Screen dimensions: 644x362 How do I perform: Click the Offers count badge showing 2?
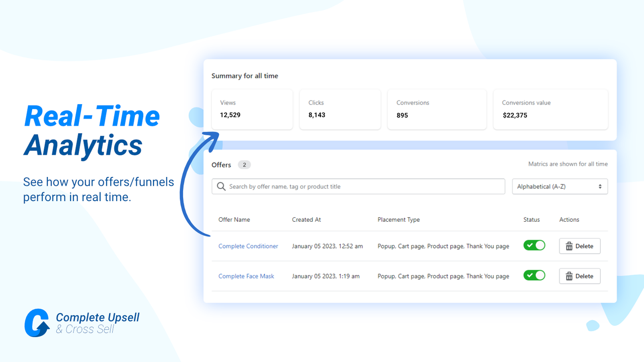point(244,164)
